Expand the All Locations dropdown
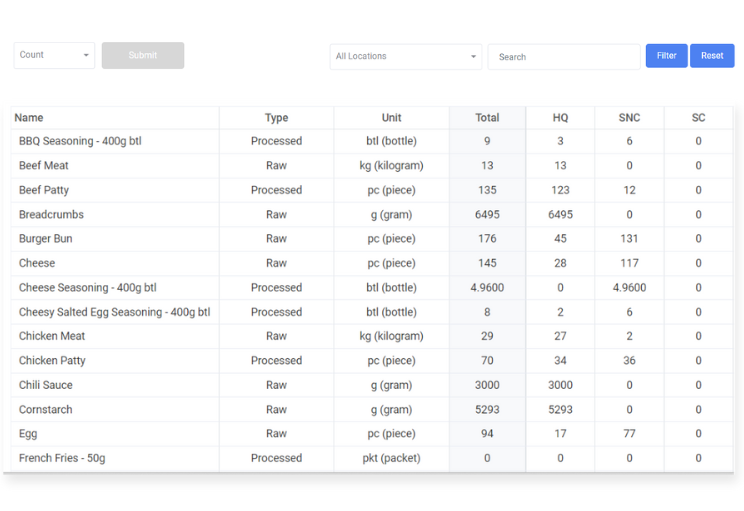The height and width of the screenshot is (511, 744). (x=405, y=57)
